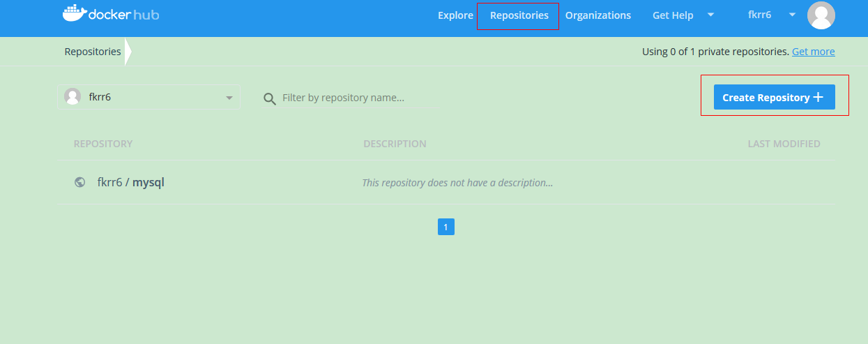Click the globe icon beside fkrr6 / mysql
The width and height of the screenshot is (868, 344).
[80, 183]
